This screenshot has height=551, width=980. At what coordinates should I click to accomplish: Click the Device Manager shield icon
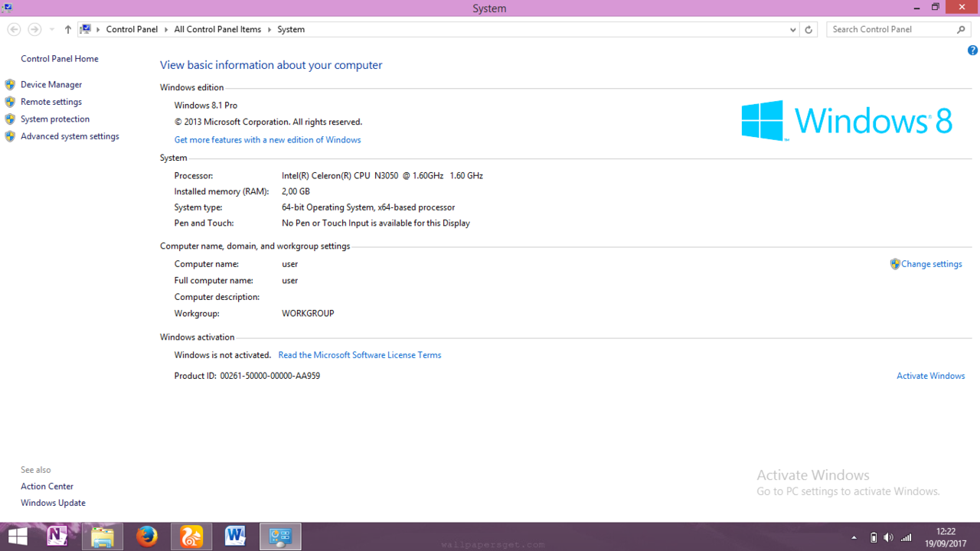10,85
